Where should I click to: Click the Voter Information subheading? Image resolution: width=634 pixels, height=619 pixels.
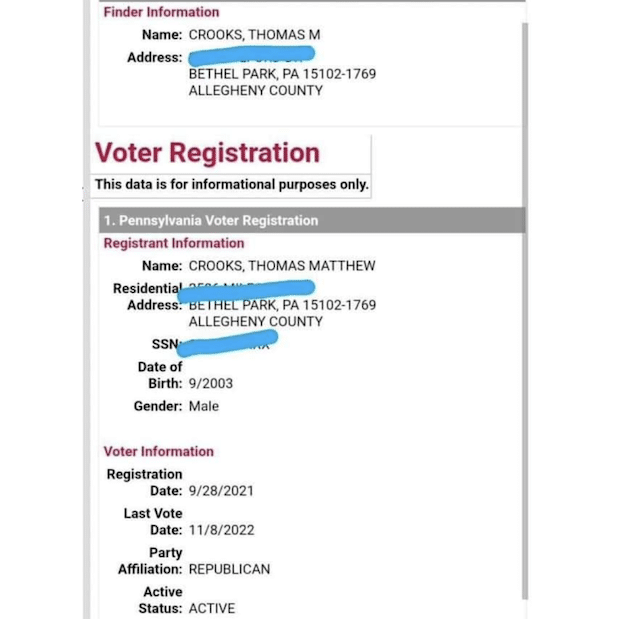tap(158, 451)
